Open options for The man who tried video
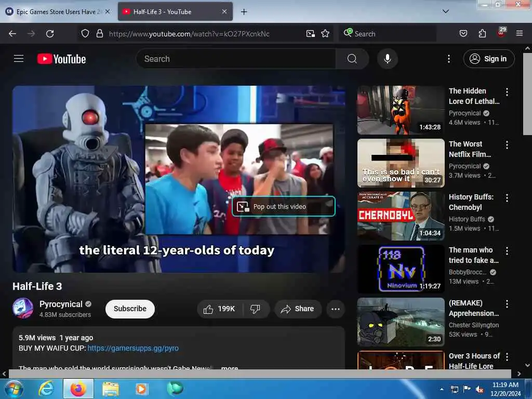Screen dimensions: 532x399 coord(507,251)
